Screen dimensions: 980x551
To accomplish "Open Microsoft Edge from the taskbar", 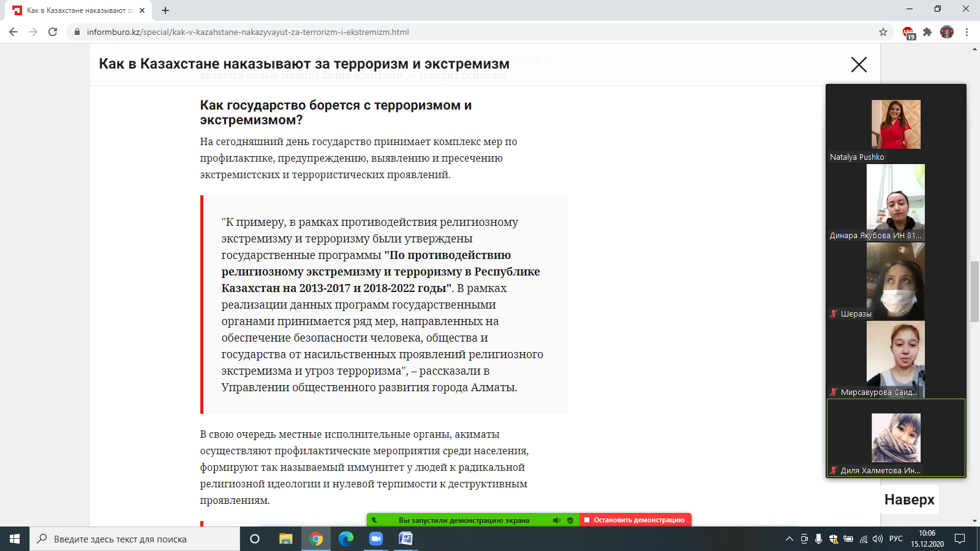I will (x=346, y=539).
